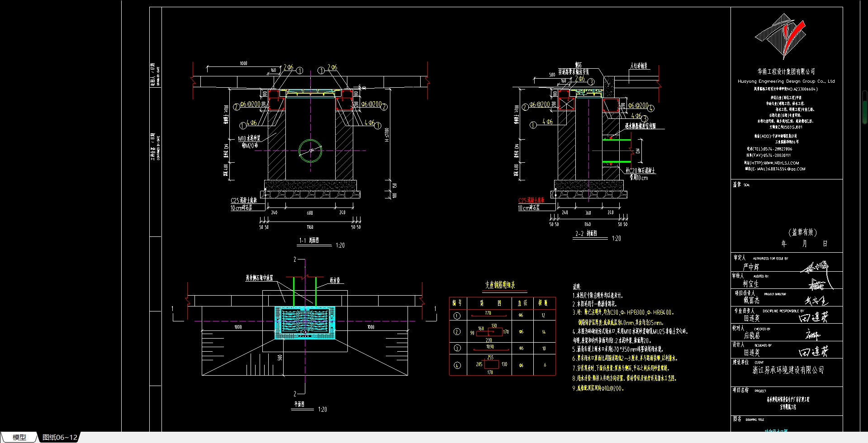Click the name 柯宝生 in audit row

tap(751, 284)
